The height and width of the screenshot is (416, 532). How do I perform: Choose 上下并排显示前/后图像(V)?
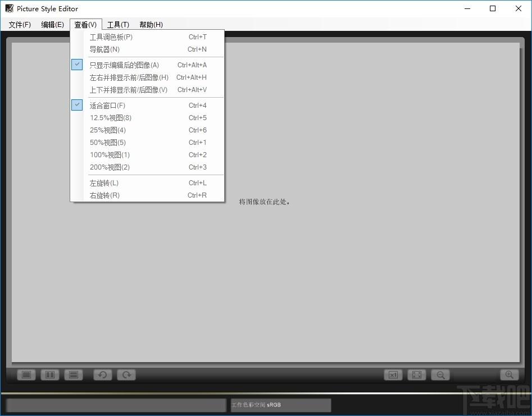coord(147,89)
